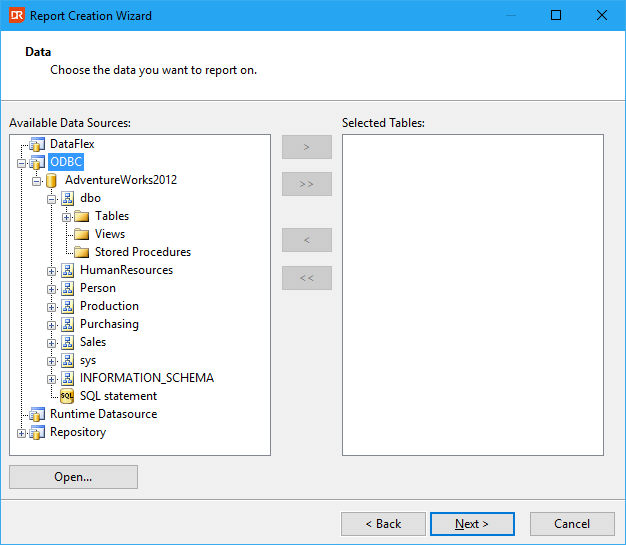Collapse the dbo schema node

(x=51, y=199)
